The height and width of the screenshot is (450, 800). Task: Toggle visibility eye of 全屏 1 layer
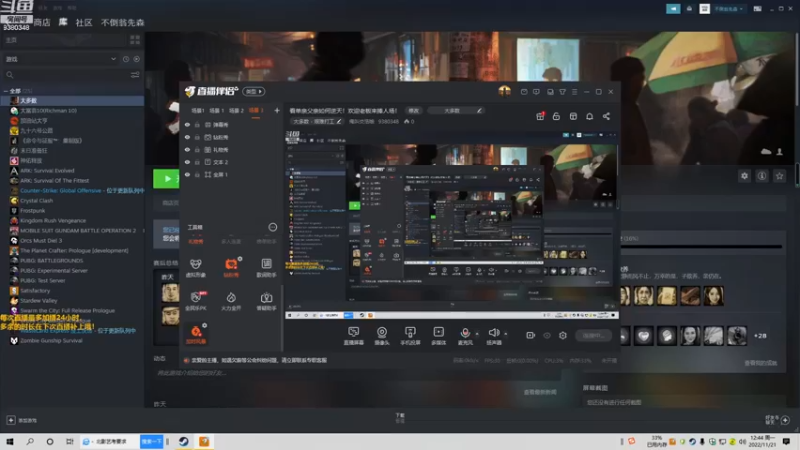click(x=187, y=174)
